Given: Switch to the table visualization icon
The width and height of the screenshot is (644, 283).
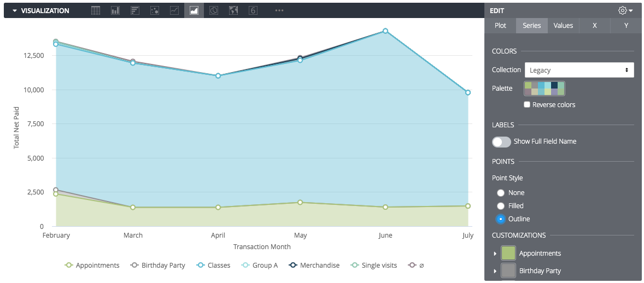Looking at the screenshot, I should [96, 10].
